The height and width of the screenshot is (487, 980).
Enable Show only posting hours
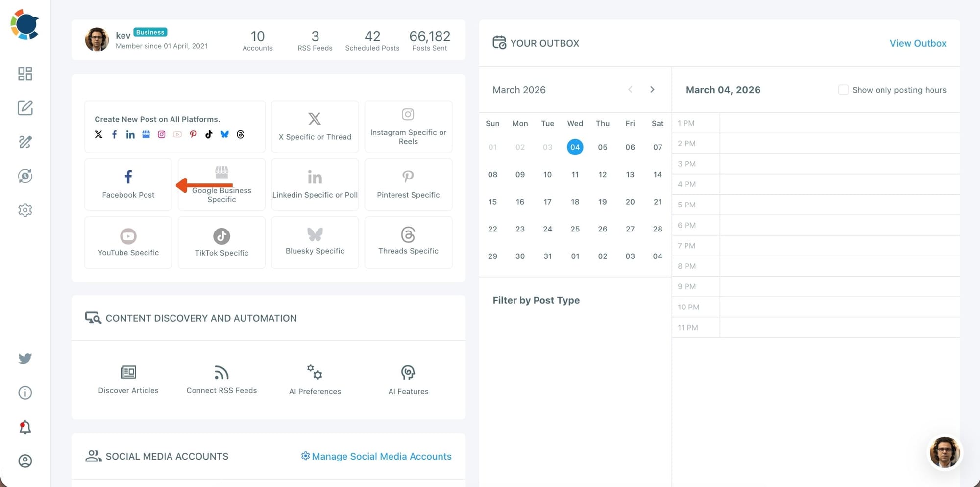coord(843,90)
